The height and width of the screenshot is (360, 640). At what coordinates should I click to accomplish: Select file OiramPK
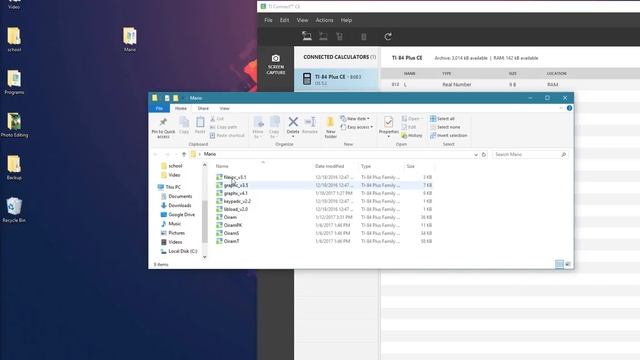click(233, 225)
